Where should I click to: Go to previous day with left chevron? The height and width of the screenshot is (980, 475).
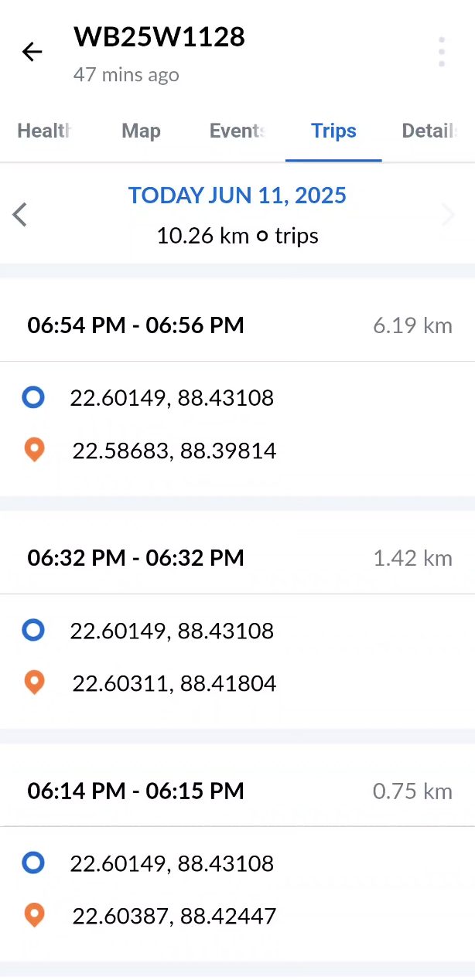pyautogui.click(x=20, y=214)
